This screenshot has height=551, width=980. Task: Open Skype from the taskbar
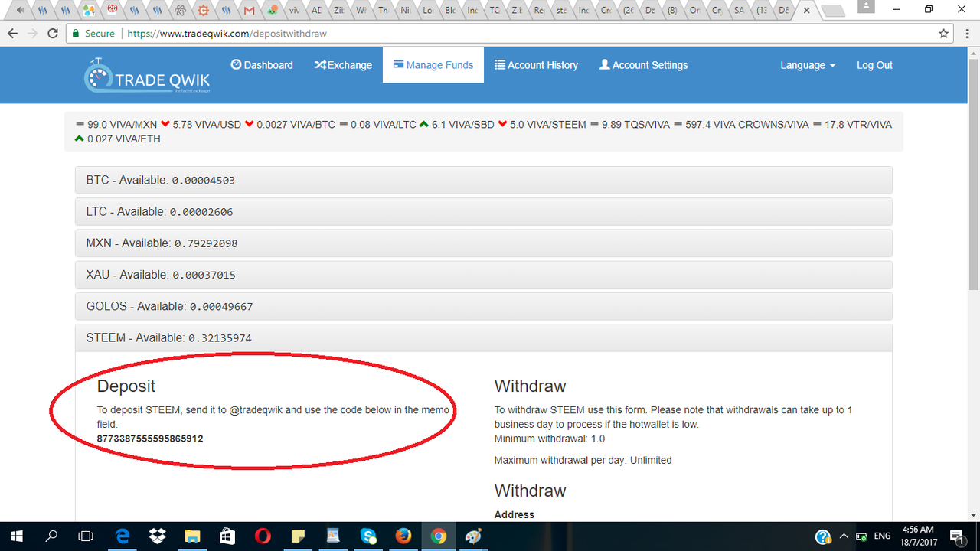click(x=368, y=536)
